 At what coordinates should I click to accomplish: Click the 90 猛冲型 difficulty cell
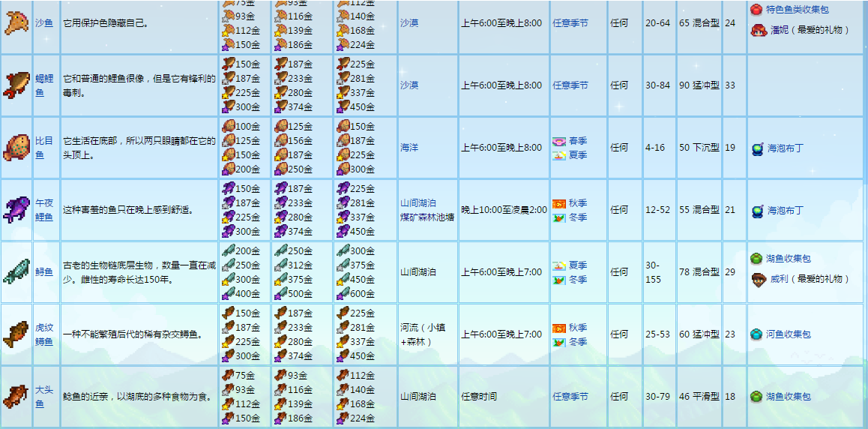[699, 85]
